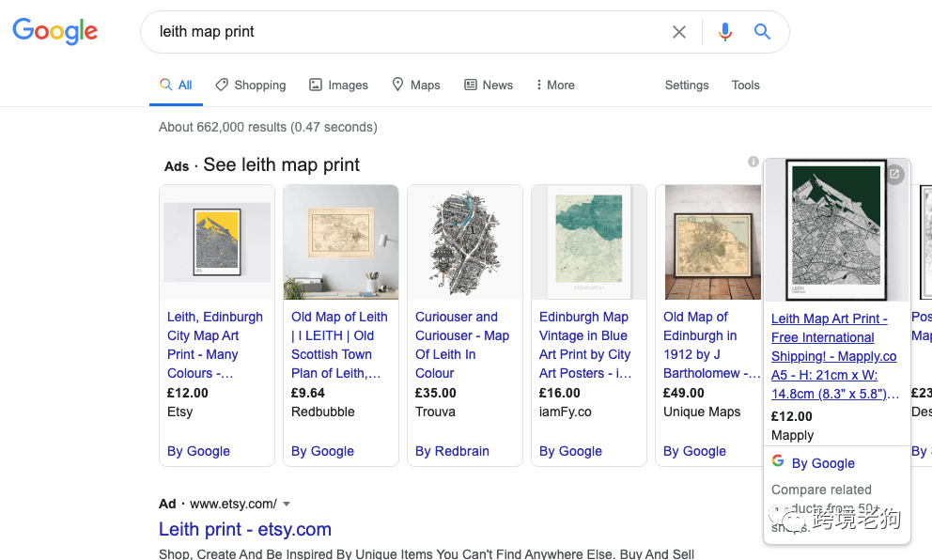Screen dimensions: 932x560
Task: Click the £16.00 price
Action: click(560, 393)
